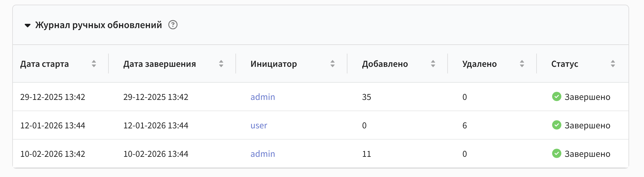Click the help question mark icon
The height and width of the screenshot is (177, 644).
pyautogui.click(x=173, y=25)
